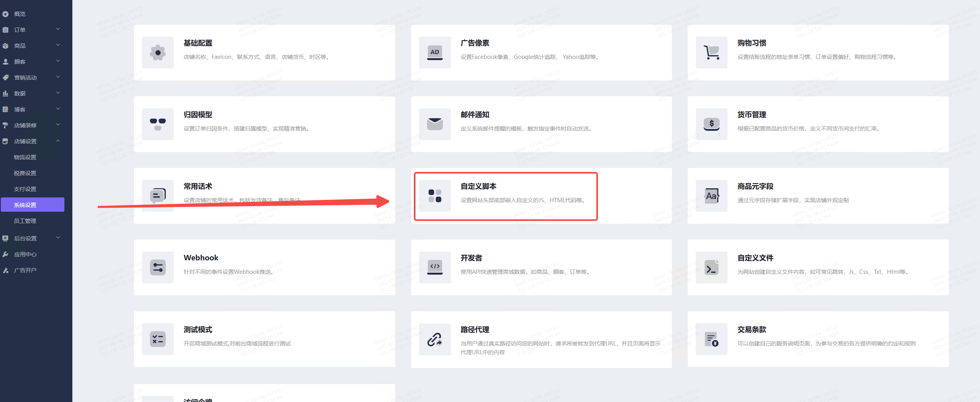Screen dimensions: 980x402
Task: Expand the 顾客 menu chevron
Action: [58, 61]
